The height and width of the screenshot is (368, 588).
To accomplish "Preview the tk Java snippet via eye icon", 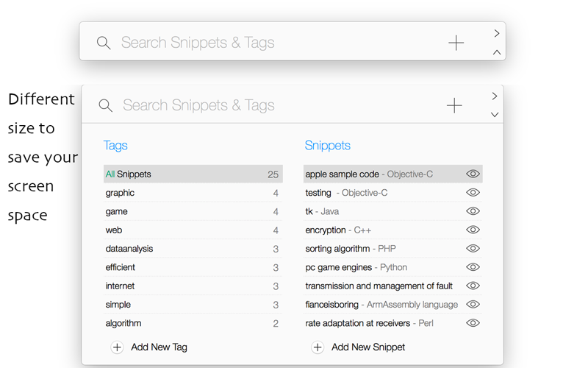I will click(473, 211).
